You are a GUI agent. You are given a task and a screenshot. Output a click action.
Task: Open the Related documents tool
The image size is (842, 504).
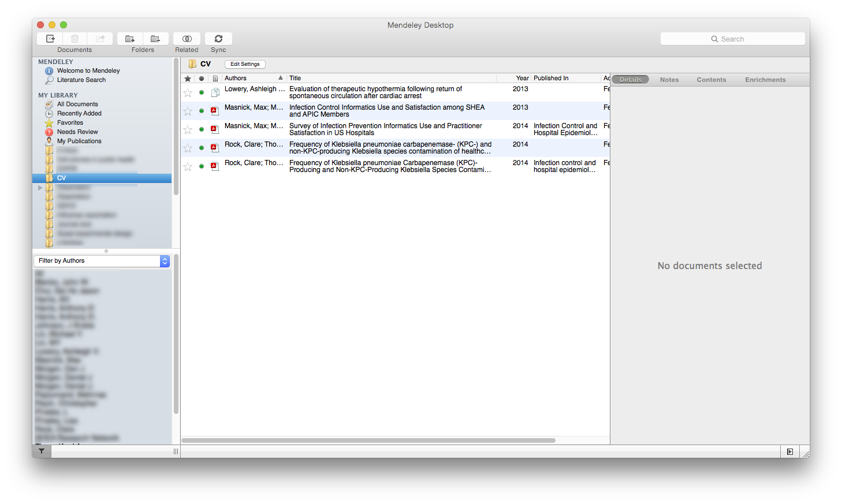(x=187, y=39)
